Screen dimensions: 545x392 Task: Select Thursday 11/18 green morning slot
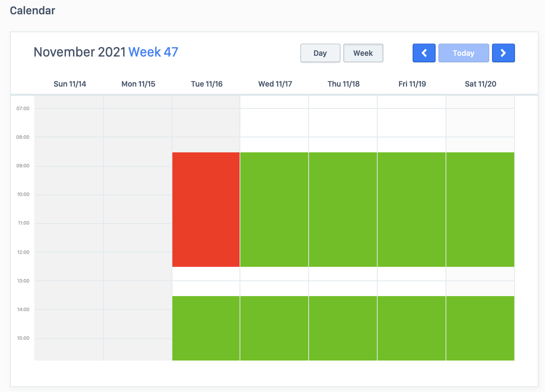tap(343, 209)
